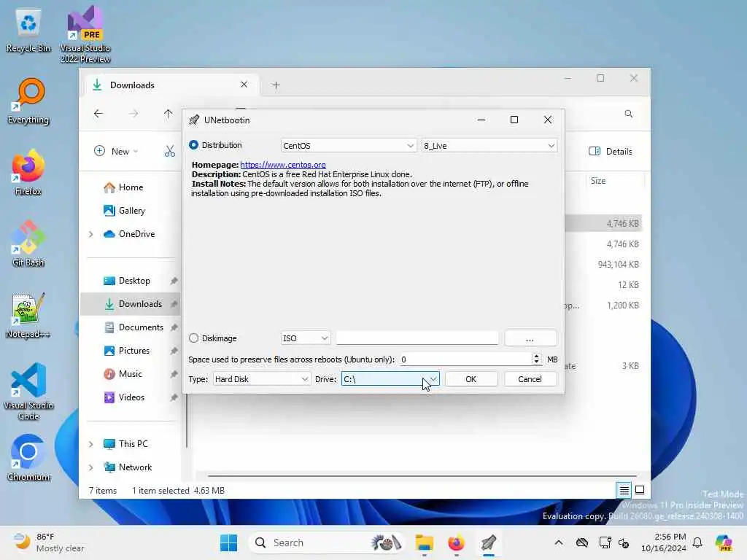Click the UNetbootin taskbar icon

click(x=488, y=542)
